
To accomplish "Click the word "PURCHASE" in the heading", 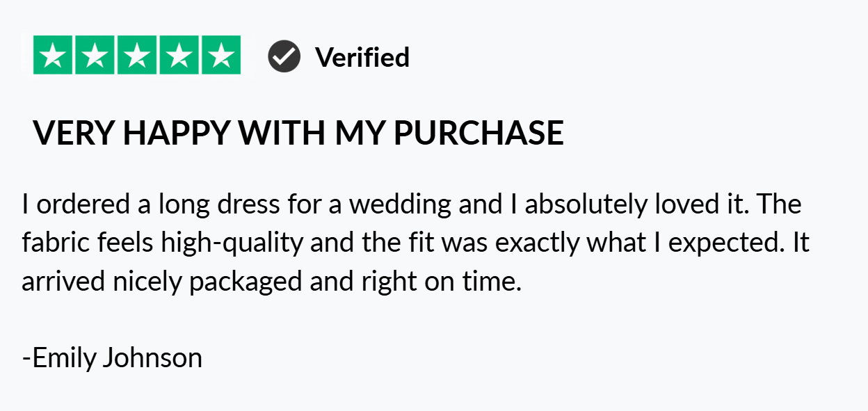I will (x=479, y=133).
